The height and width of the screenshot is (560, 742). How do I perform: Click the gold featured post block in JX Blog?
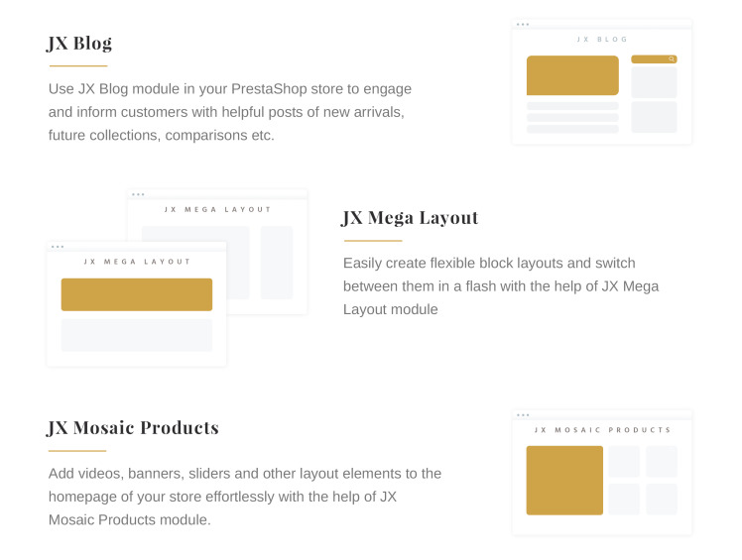coord(572,75)
